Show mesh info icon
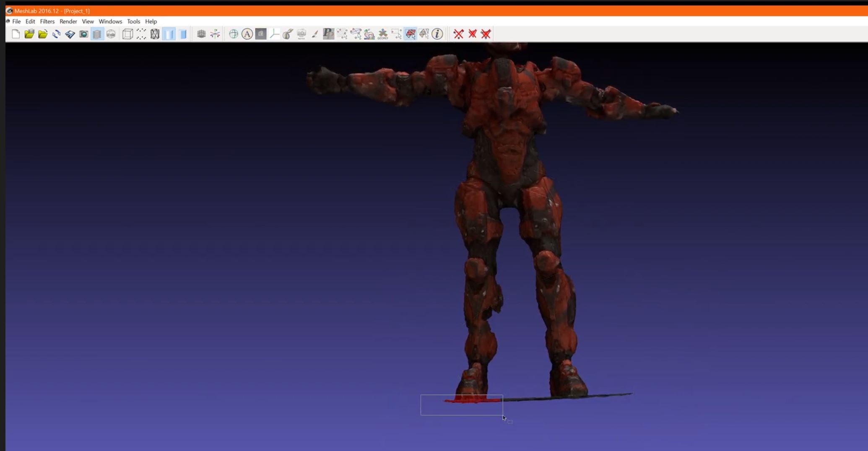 coord(437,34)
